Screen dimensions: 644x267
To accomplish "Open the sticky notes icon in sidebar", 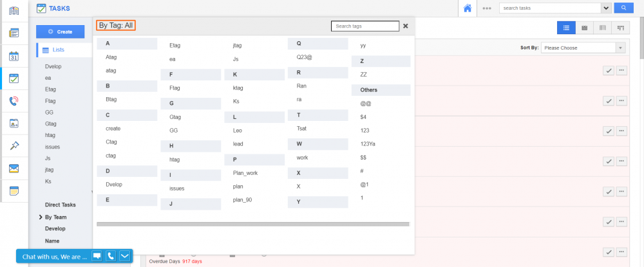I will point(14,190).
